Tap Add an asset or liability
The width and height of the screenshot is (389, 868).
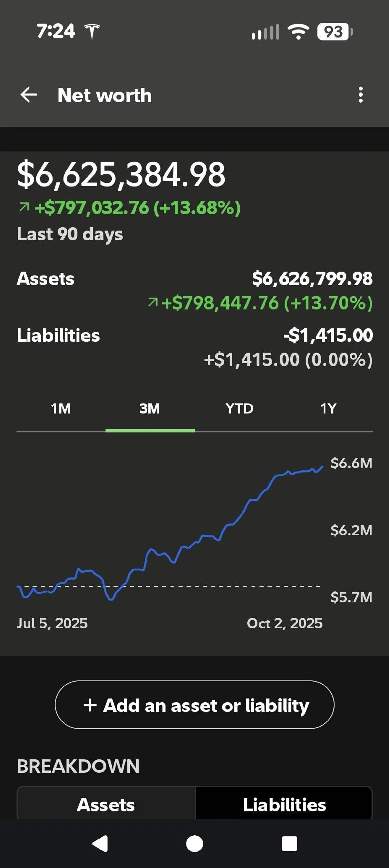[x=194, y=705]
